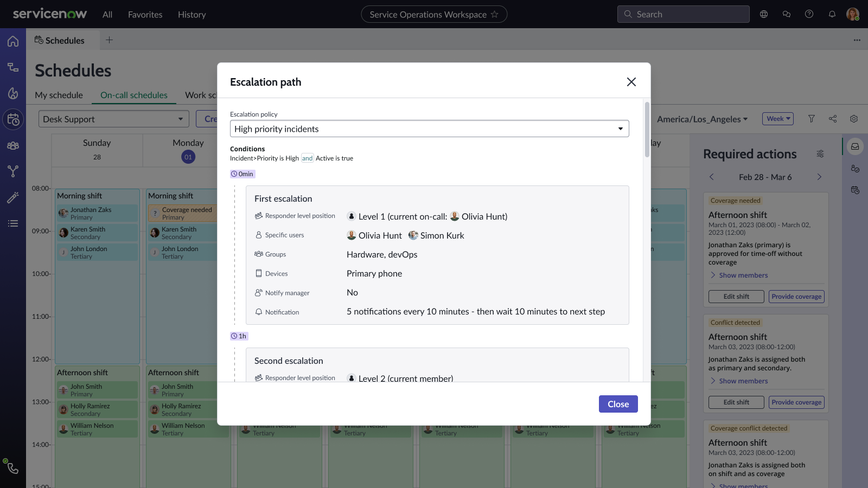Open the Escalation policy dropdown
Screen dimensions: 868x488
pos(430,129)
